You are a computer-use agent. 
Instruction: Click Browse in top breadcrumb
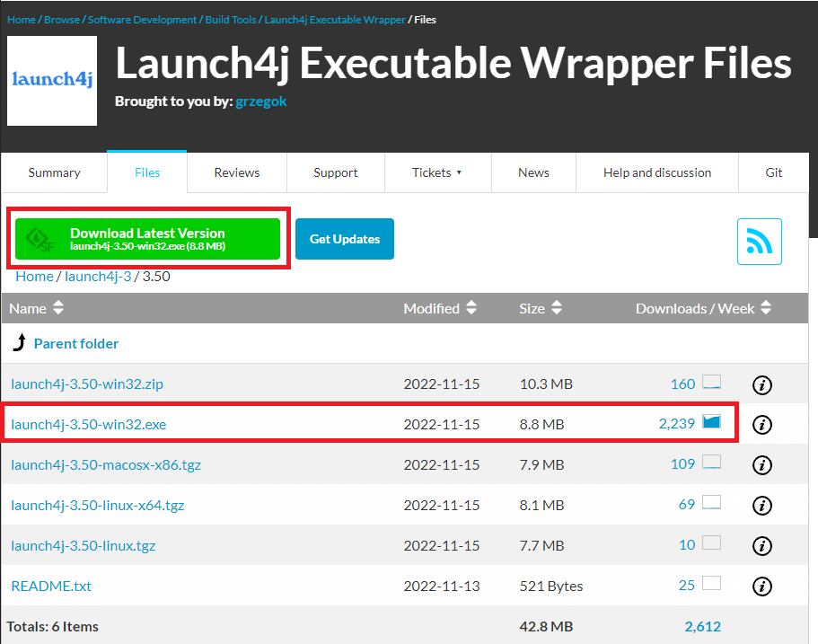(x=62, y=20)
